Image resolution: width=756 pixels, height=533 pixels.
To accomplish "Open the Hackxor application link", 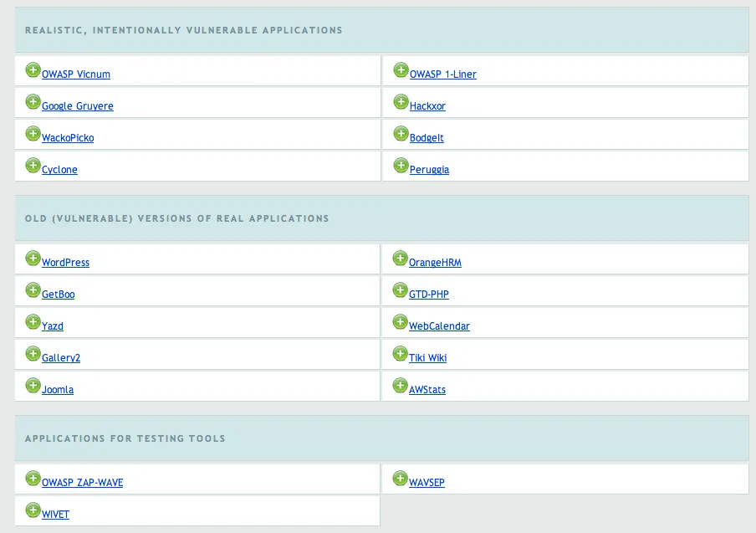I will 428,105.
